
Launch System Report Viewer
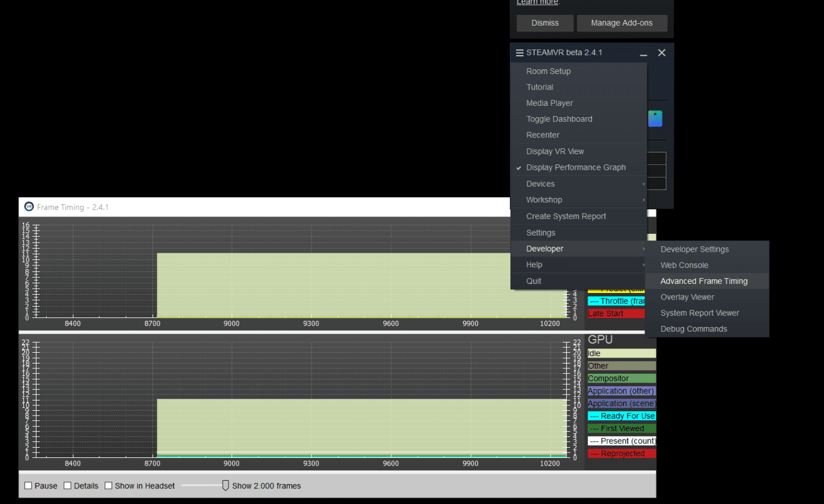(707, 313)
